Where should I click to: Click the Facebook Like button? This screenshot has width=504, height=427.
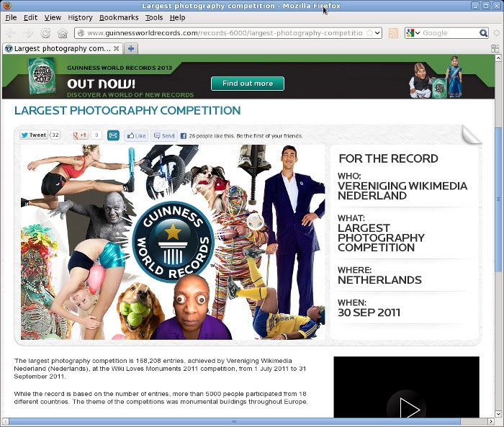136,135
